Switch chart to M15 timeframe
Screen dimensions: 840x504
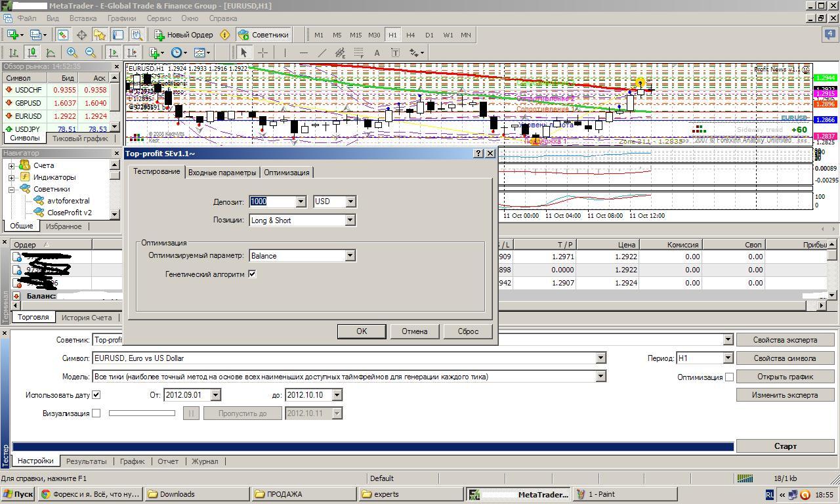tap(355, 35)
